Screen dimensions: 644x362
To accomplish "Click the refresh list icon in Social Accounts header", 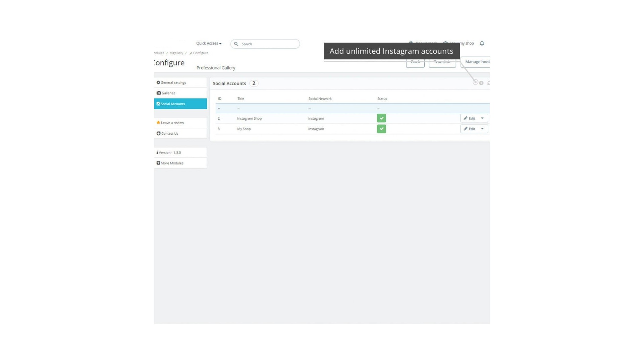I will click(488, 83).
